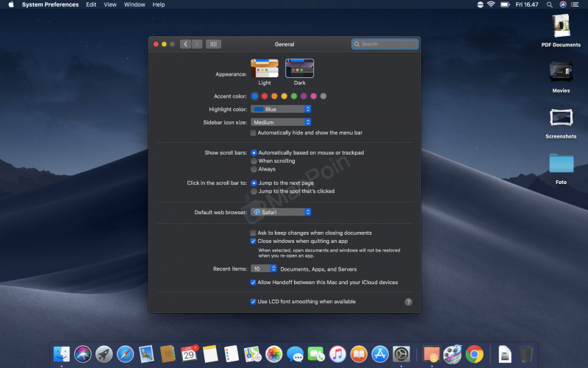Open the Sidebar icon size dropdown

tap(281, 122)
